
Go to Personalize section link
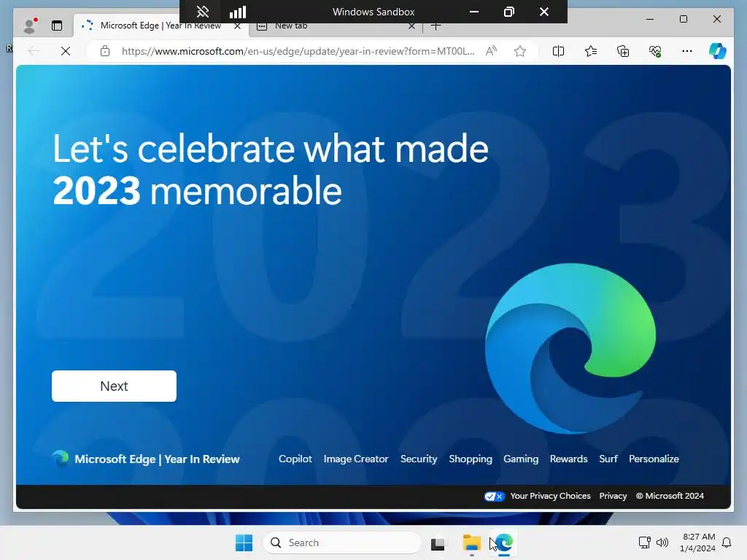click(x=654, y=459)
